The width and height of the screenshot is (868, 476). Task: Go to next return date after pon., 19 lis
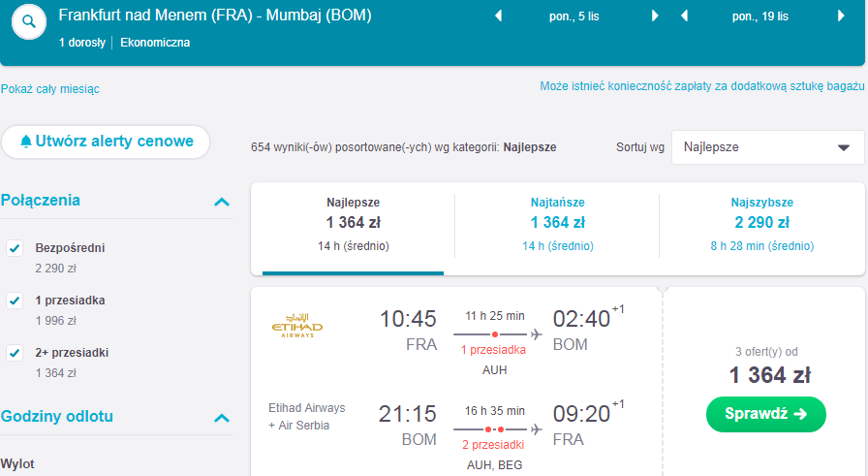841,16
